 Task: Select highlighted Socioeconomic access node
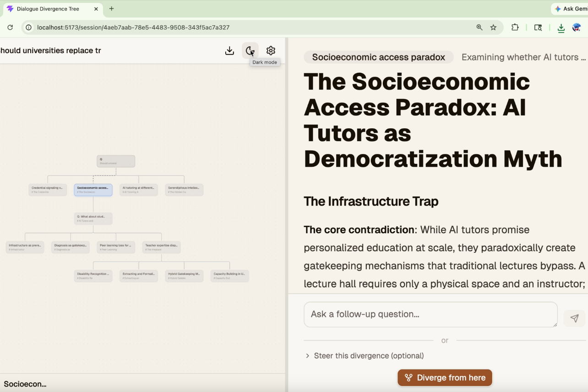(93, 190)
